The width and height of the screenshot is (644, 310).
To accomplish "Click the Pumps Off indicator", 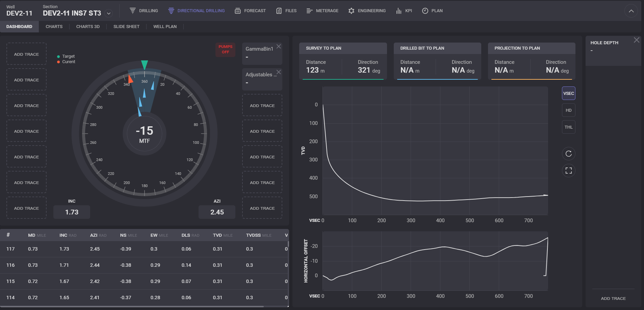I will point(225,49).
